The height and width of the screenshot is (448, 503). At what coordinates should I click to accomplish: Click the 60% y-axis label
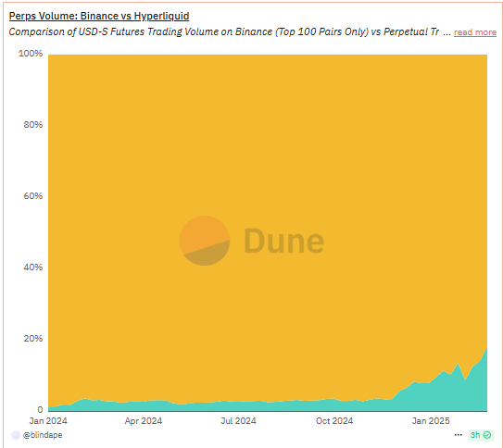click(x=33, y=196)
